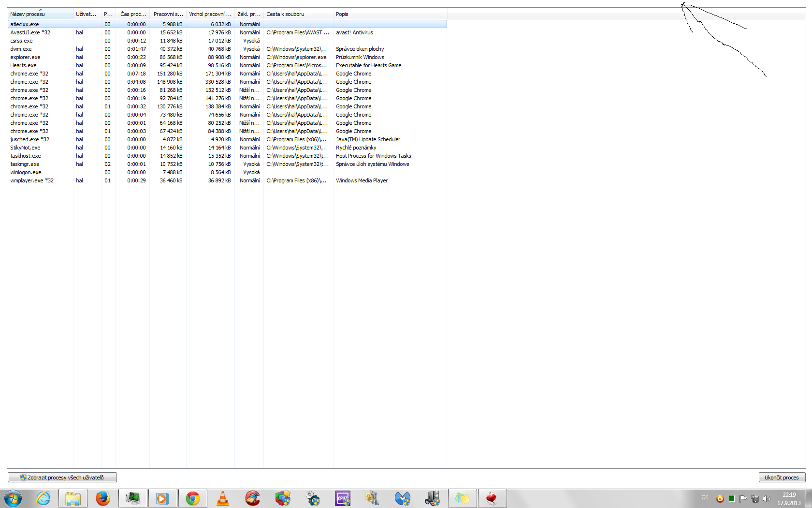Image resolution: width=812 pixels, height=508 pixels.
Task: Click the Show desktop strip
Action: point(809,498)
